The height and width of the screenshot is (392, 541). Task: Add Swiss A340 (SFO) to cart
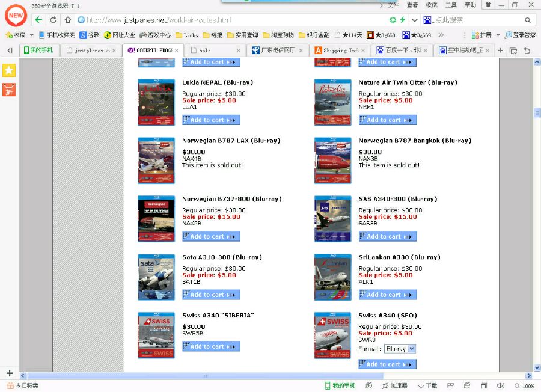(388, 364)
